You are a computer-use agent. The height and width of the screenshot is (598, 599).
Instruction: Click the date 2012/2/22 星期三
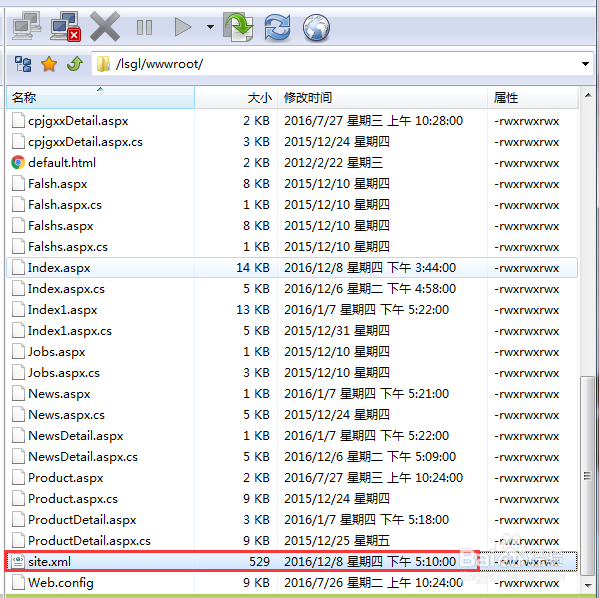coord(333,163)
